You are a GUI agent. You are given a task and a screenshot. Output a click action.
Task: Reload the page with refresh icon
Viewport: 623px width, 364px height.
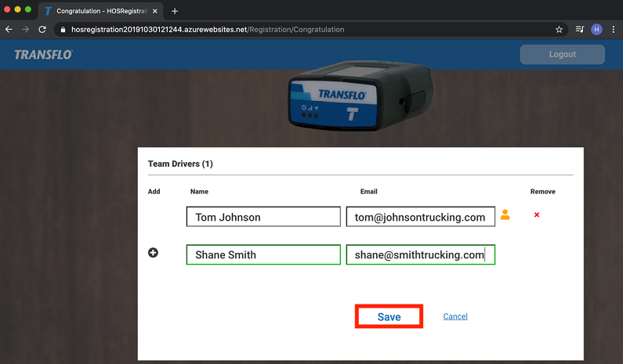[42, 30]
